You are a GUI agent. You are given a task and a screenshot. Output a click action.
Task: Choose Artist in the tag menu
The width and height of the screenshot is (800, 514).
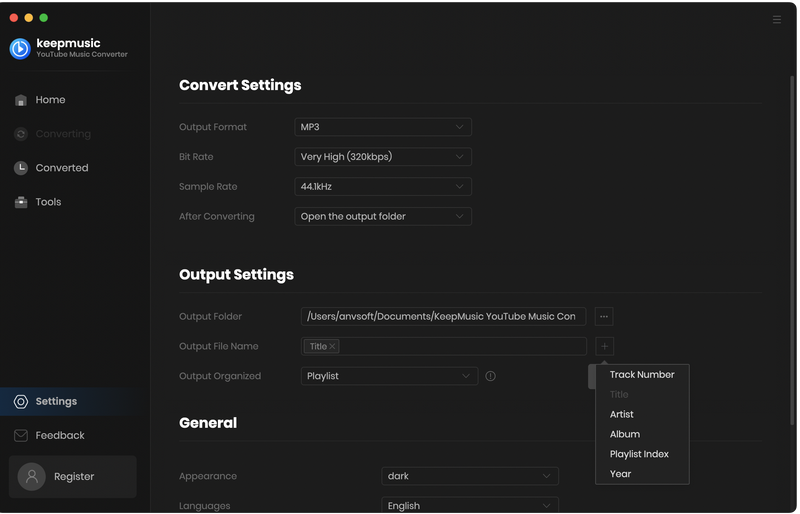tap(642, 414)
